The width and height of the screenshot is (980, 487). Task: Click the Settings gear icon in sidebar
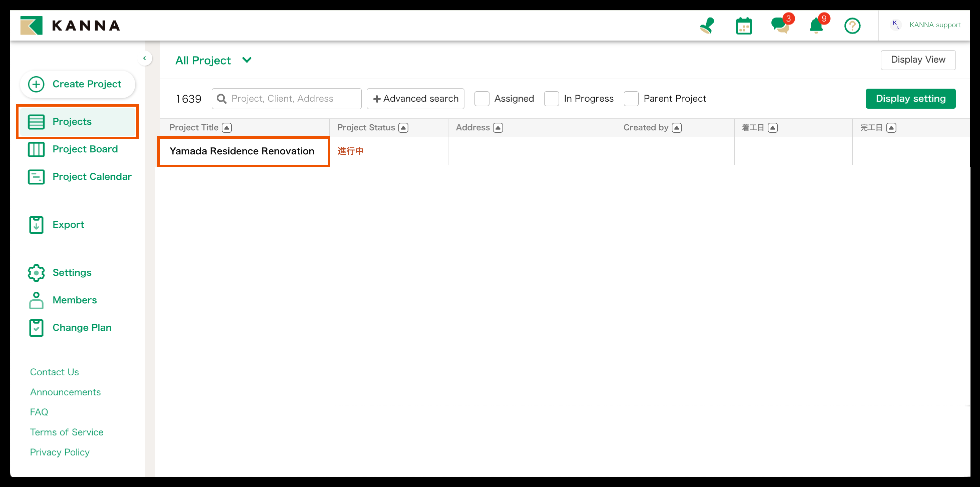tap(36, 273)
